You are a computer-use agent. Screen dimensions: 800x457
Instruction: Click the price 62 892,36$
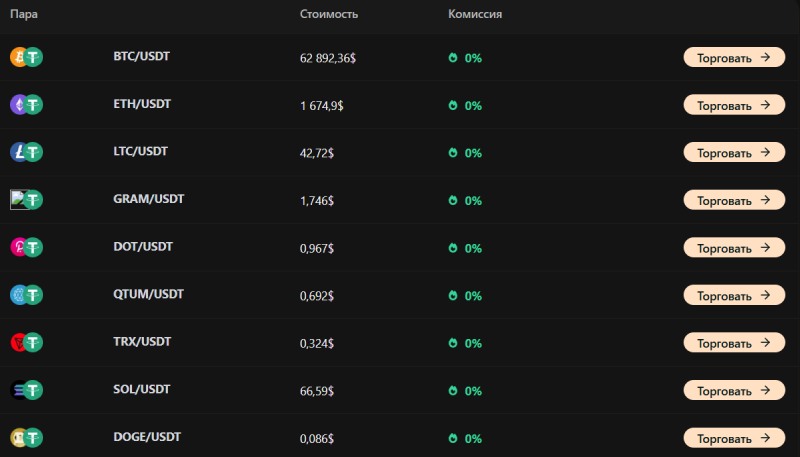click(328, 58)
